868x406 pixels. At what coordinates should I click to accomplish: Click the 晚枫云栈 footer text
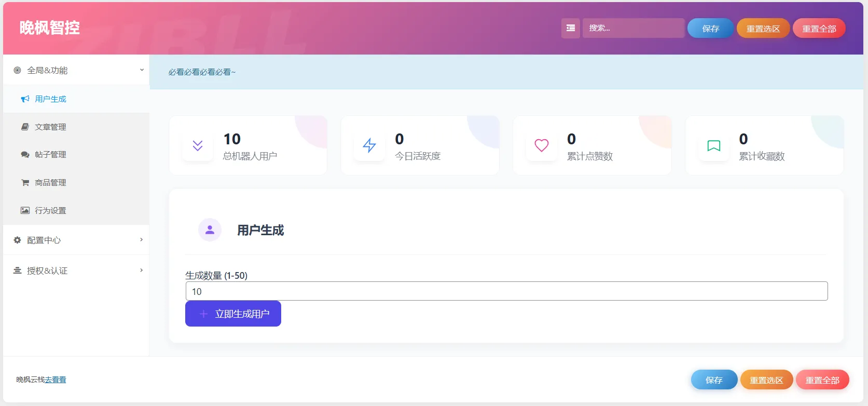31,380
